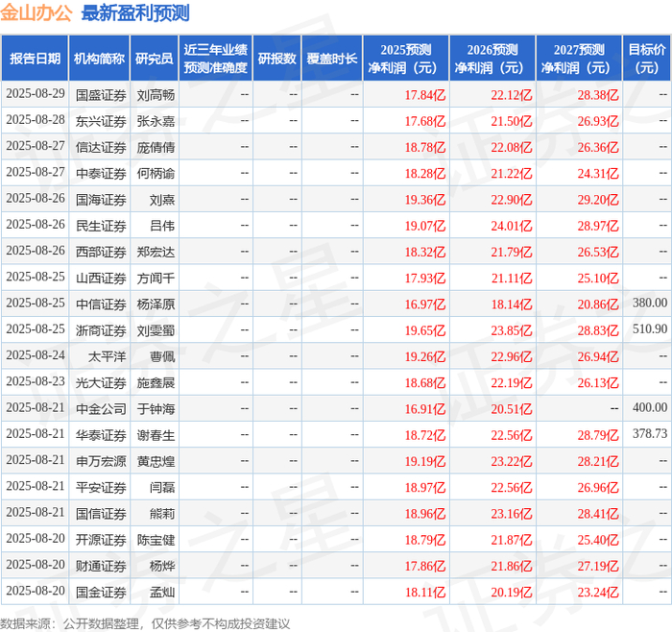Click target price 510.90

[x=650, y=328]
